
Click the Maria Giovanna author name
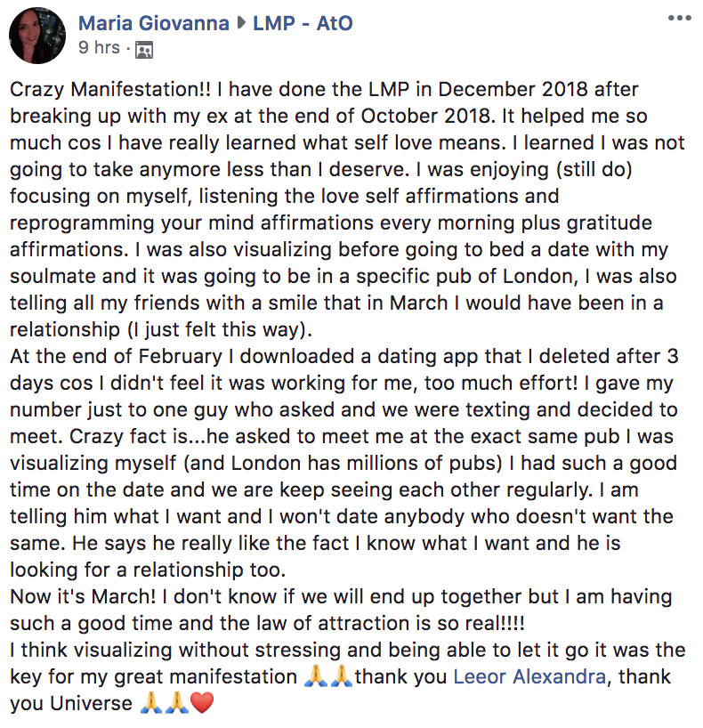[154, 23]
